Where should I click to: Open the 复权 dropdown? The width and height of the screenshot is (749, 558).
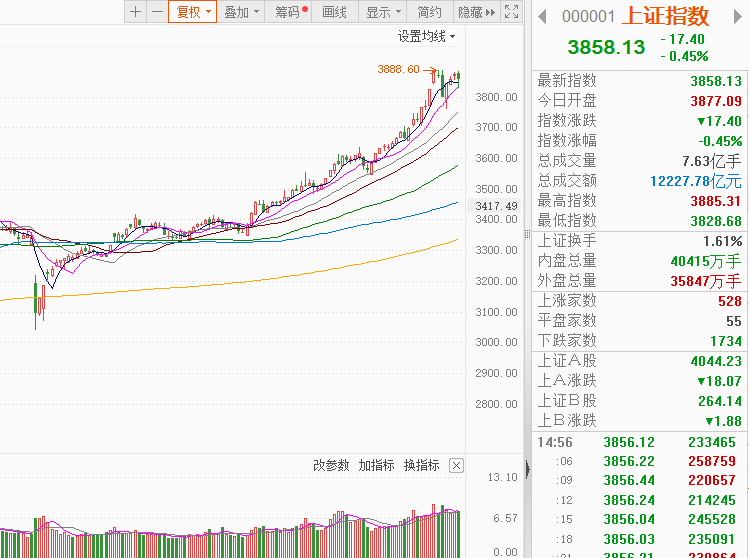pos(193,11)
